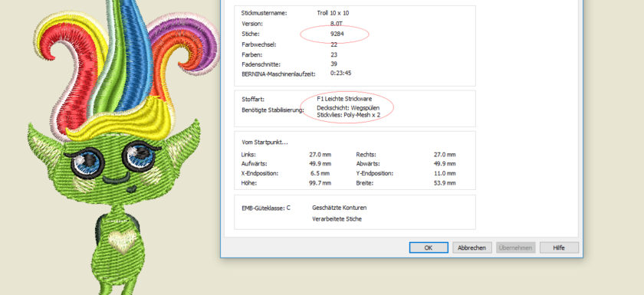The width and height of the screenshot is (644, 295).
Task: Click the Abbrechen button
Action: pyautogui.click(x=472, y=247)
